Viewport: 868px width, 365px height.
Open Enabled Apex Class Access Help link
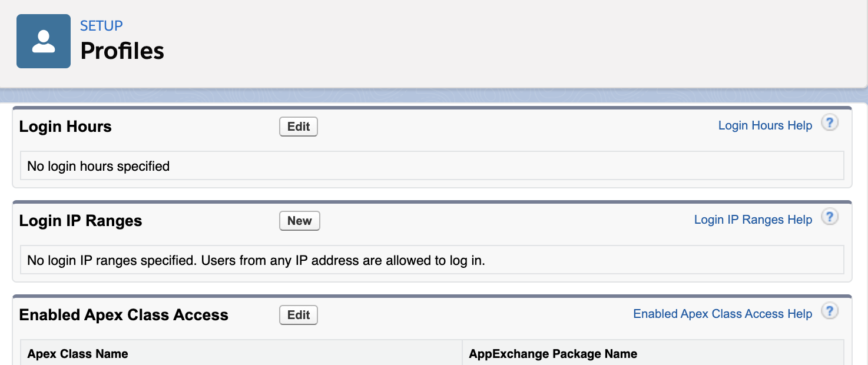tap(723, 314)
